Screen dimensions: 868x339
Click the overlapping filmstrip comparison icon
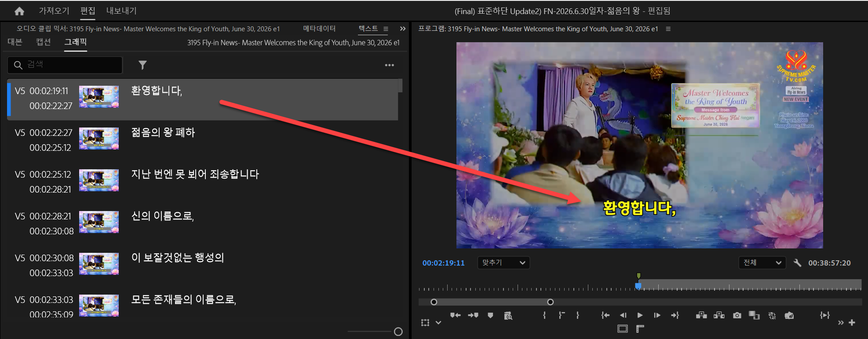(x=755, y=315)
